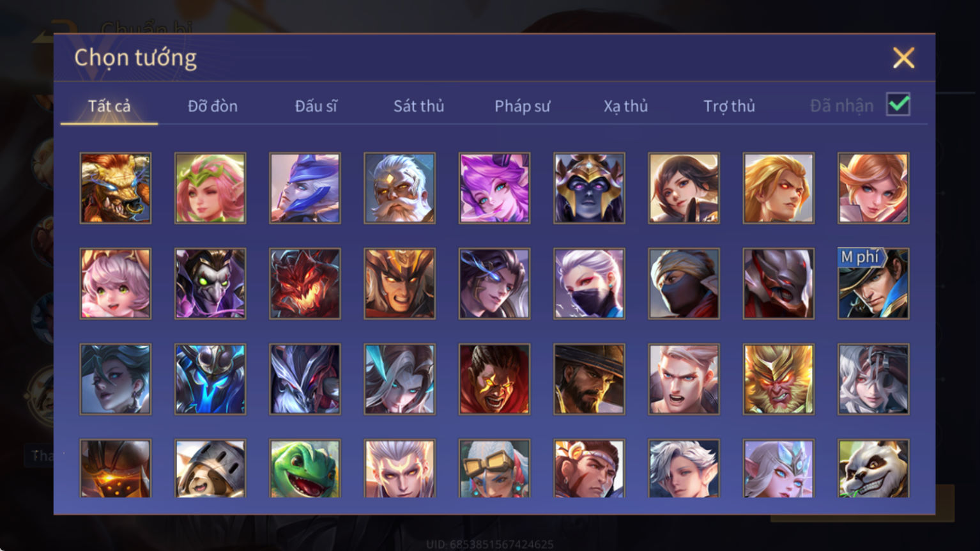This screenshot has width=980, height=551.
Task: Pick the purple-haired girl hero portrait
Action: coord(494,188)
